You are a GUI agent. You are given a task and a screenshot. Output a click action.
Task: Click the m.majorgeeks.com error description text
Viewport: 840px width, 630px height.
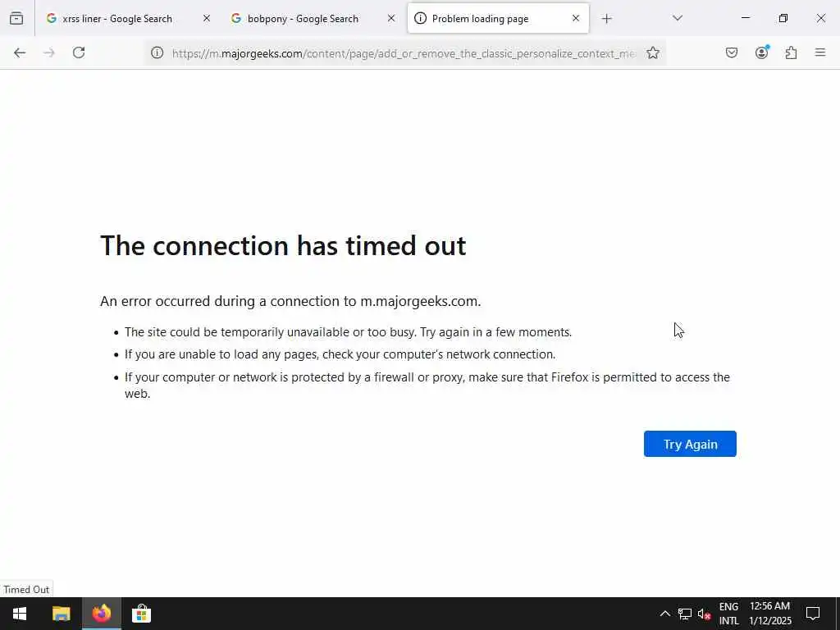[290, 301]
